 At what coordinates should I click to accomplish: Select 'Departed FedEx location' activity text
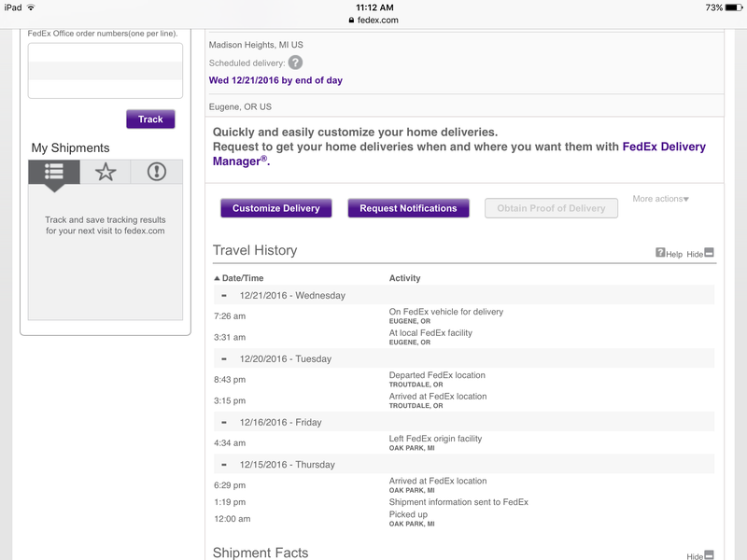(437, 375)
